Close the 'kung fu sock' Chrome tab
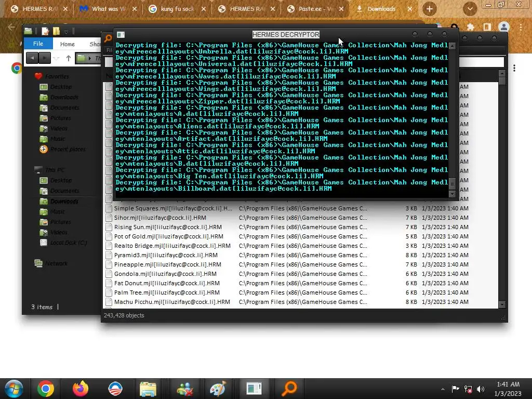 (x=203, y=9)
